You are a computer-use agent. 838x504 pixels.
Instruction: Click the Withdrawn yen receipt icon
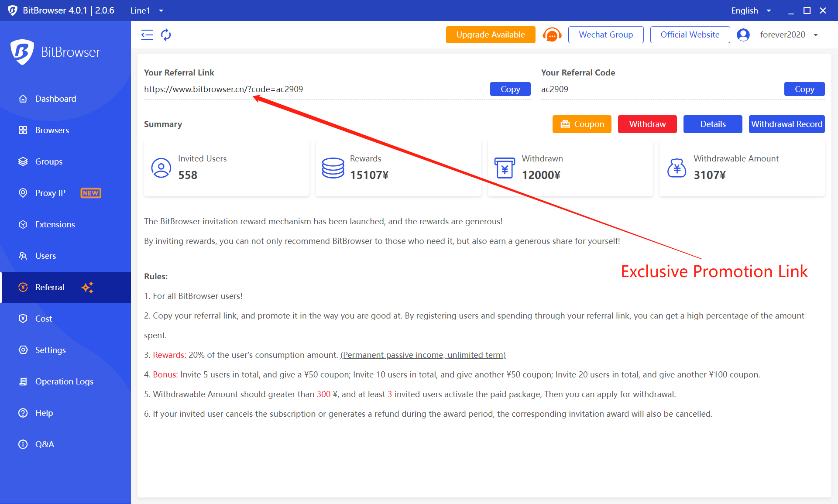(505, 168)
